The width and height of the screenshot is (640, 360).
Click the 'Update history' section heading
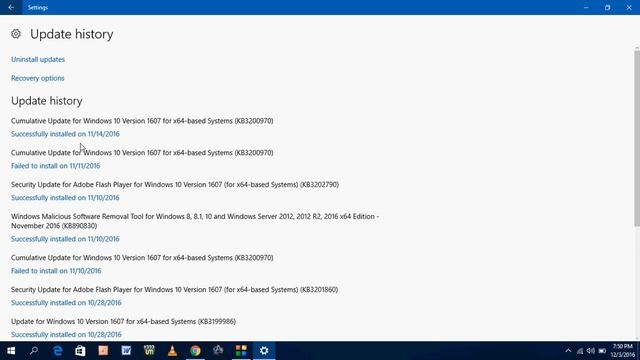(x=47, y=101)
